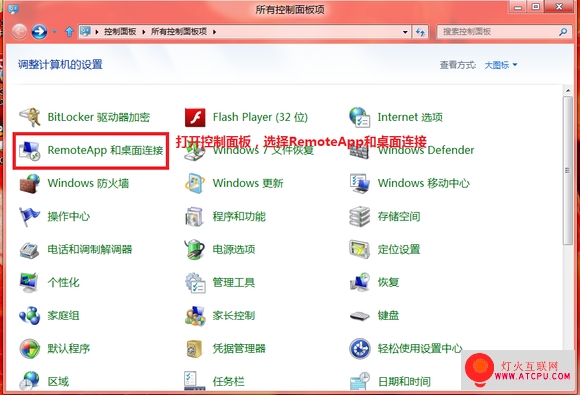Screen dimensions: 580x395
Task: Open the Windows 更新 icon
Action: [195, 183]
